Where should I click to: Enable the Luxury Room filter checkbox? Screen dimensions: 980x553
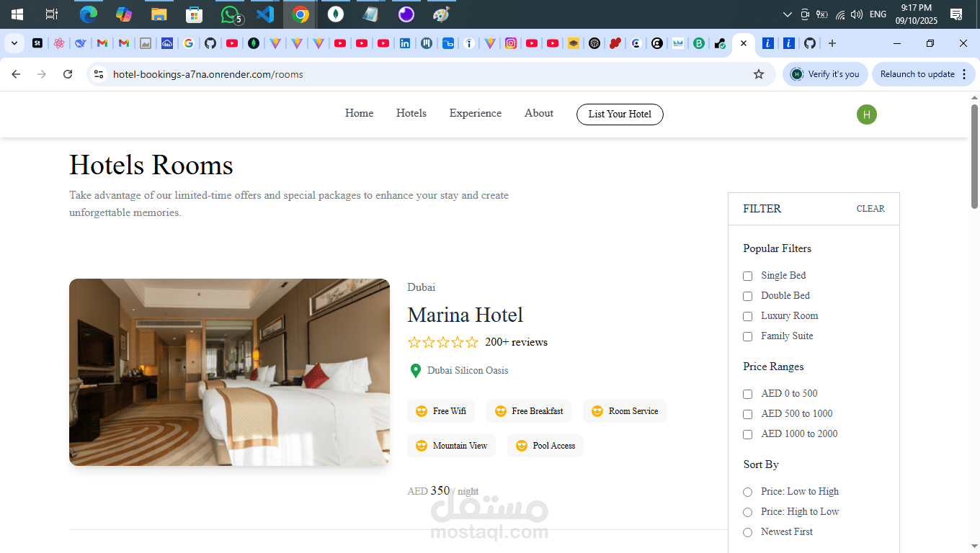pos(747,316)
